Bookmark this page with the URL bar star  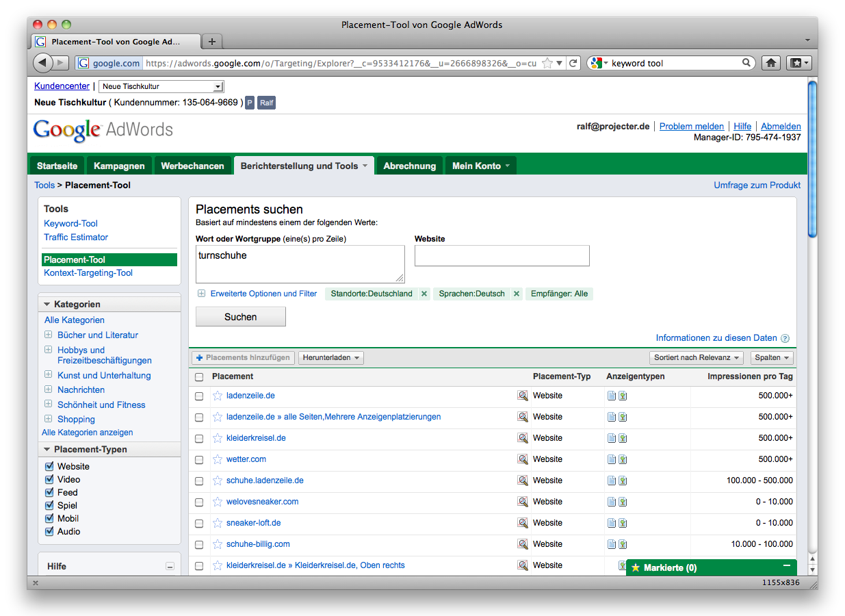(547, 63)
